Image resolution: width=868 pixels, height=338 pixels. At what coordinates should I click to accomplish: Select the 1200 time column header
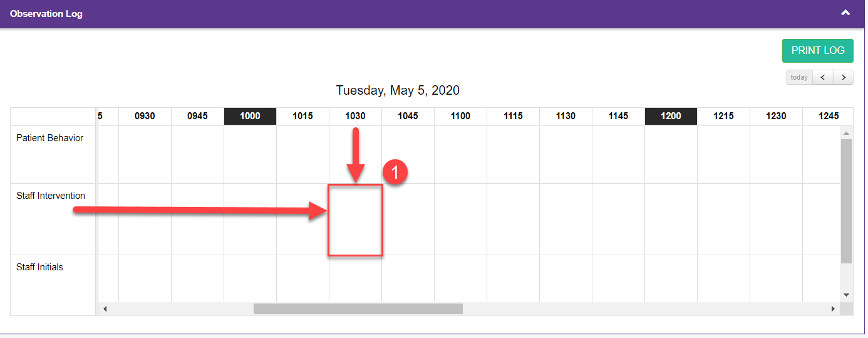[x=671, y=116]
